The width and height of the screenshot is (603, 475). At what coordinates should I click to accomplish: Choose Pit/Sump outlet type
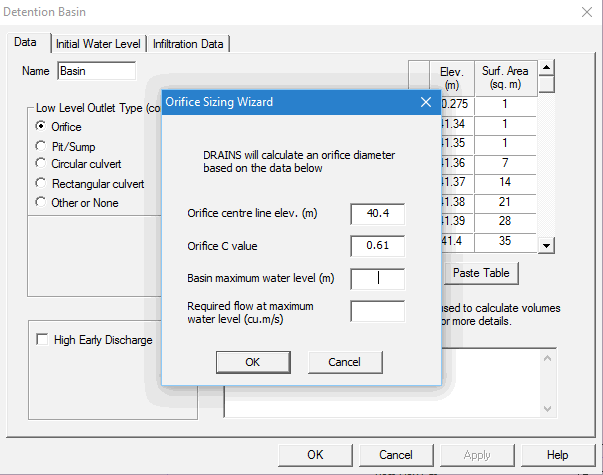coord(41,146)
